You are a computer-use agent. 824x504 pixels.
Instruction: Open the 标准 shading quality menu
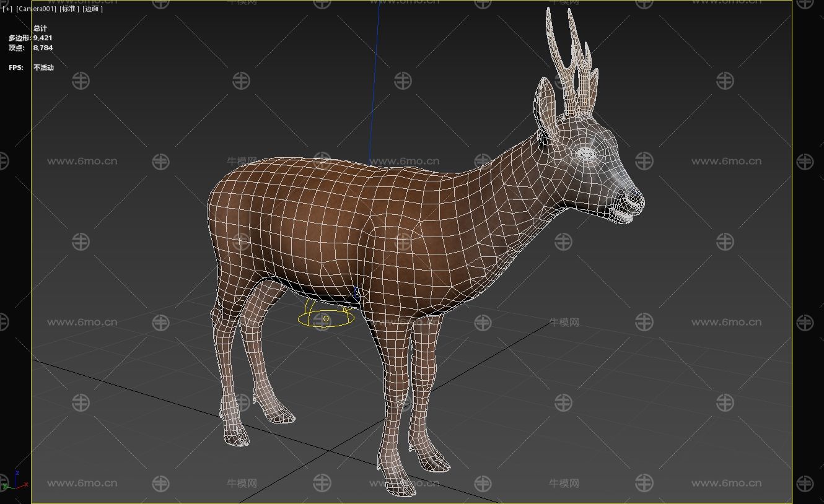(69, 9)
